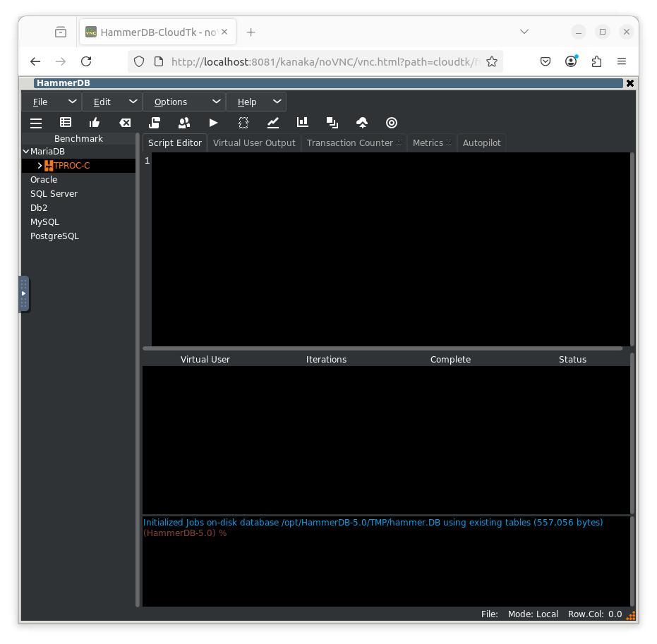Select the TPROC-C tree entry label
657x644 pixels.
[x=72, y=166]
